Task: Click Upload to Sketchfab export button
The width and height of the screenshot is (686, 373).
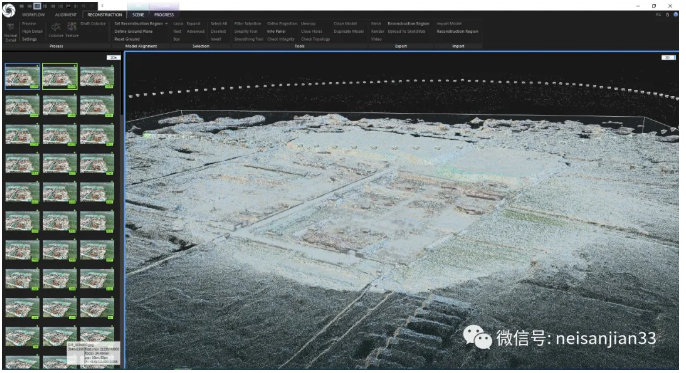Action: pos(406,31)
